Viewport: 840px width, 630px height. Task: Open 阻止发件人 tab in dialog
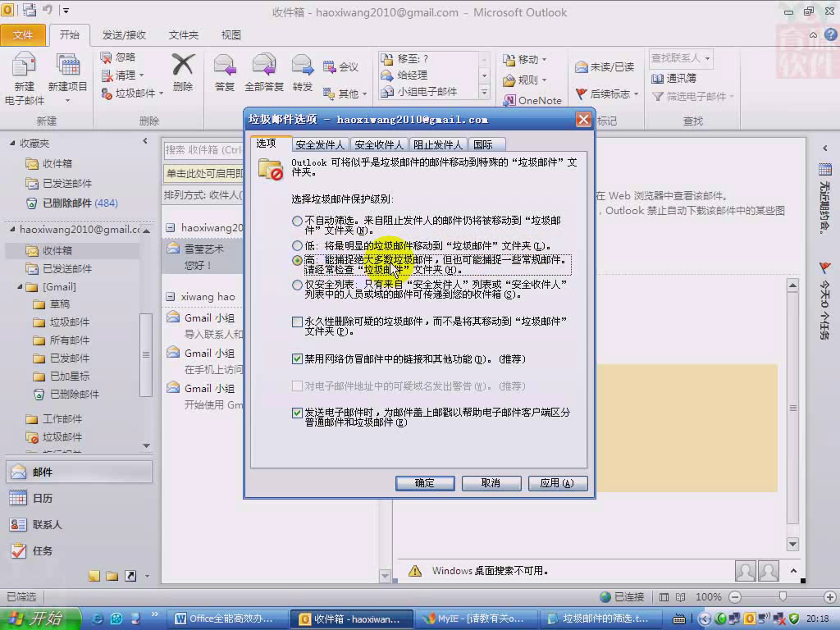click(438, 144)
